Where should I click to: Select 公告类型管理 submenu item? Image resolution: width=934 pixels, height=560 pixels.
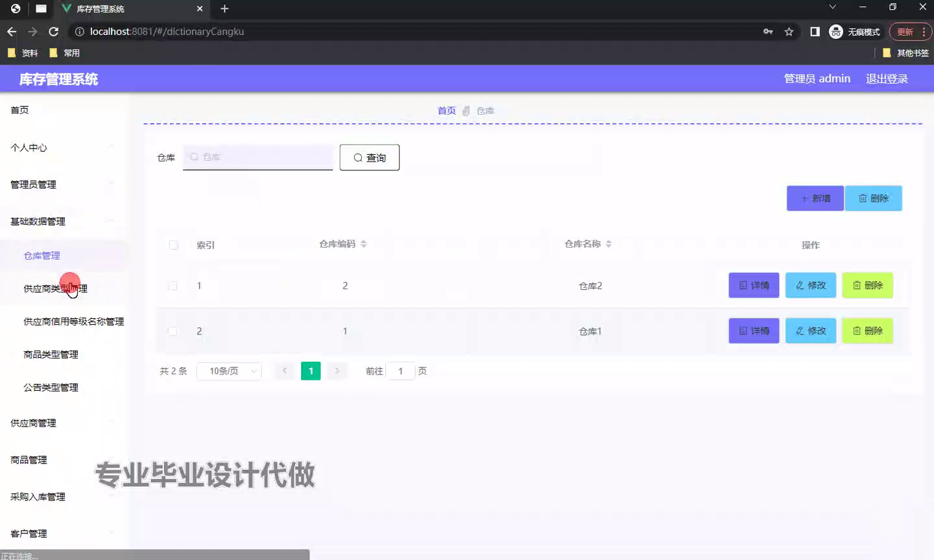click(x=64, y=388)
